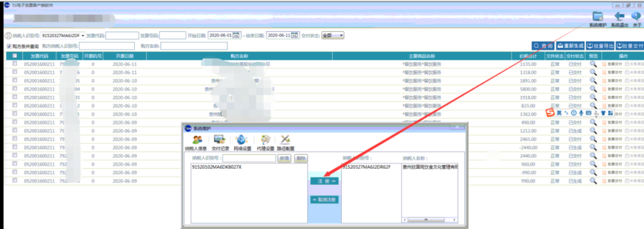Sort by the 购方名称 column header

240,56
